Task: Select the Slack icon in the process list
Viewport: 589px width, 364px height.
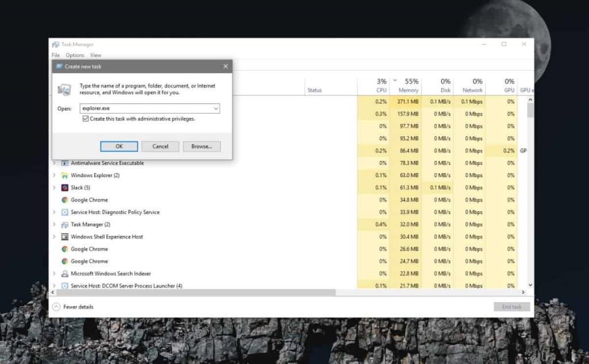Action: (63, 187)
